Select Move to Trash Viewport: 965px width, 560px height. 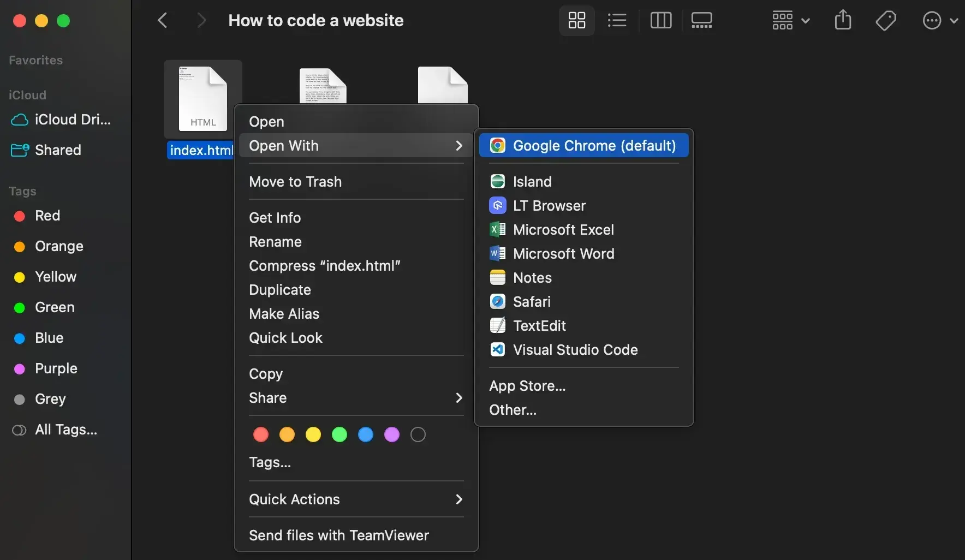tap(295, 182)
